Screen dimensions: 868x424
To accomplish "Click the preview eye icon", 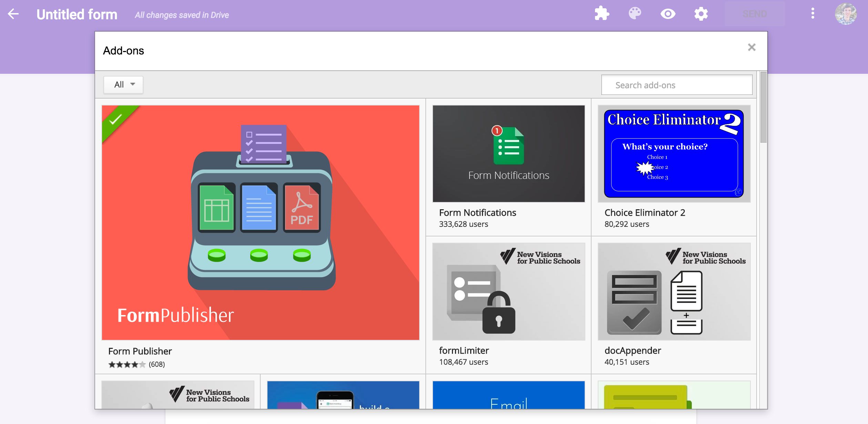I will pos(668,14).
